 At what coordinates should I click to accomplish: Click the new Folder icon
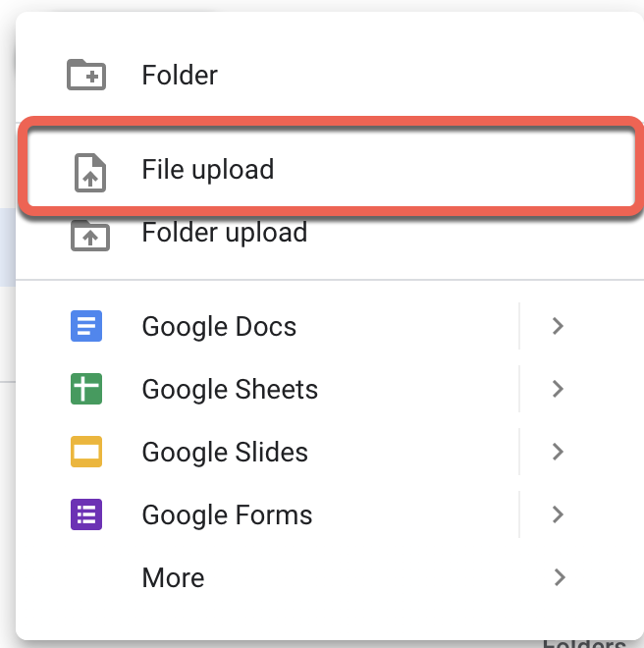coord(86,75)
